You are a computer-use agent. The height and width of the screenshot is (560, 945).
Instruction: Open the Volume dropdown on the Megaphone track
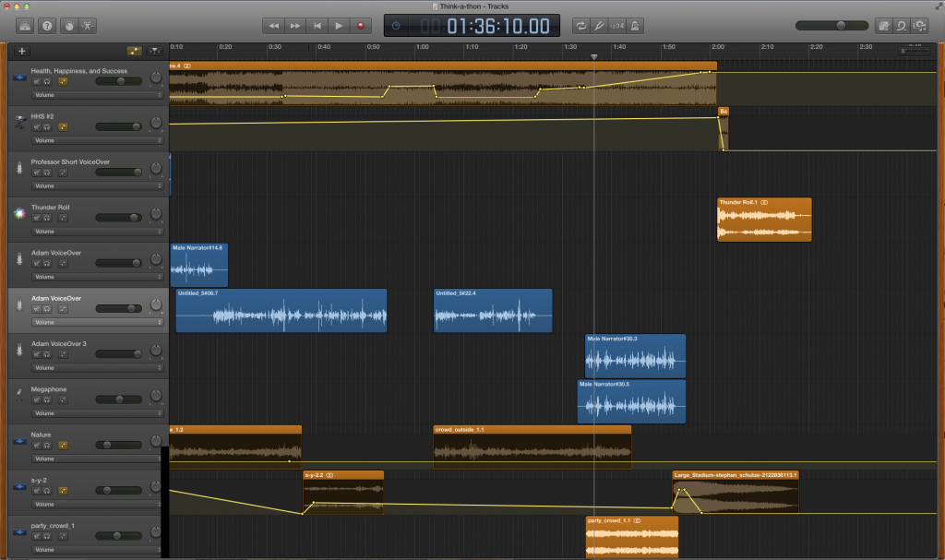click(97, 413)
